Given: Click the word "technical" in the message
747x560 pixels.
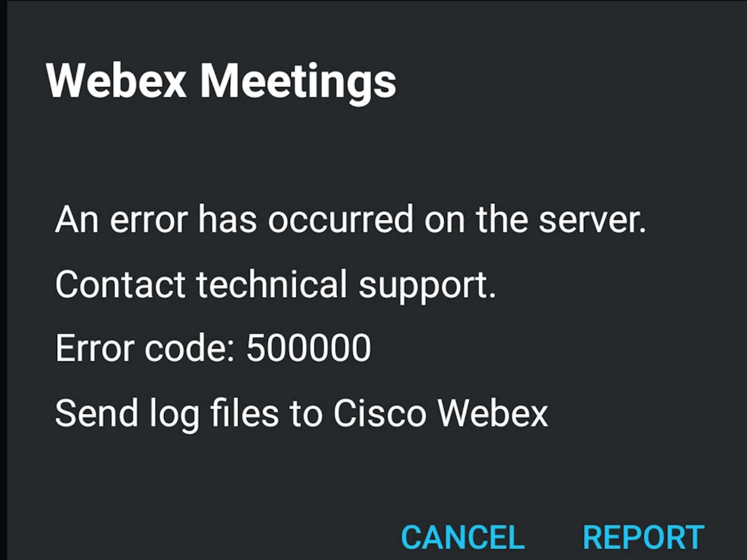Looking at the screenshot, I should pyautogui.click(x=271, y=284).
